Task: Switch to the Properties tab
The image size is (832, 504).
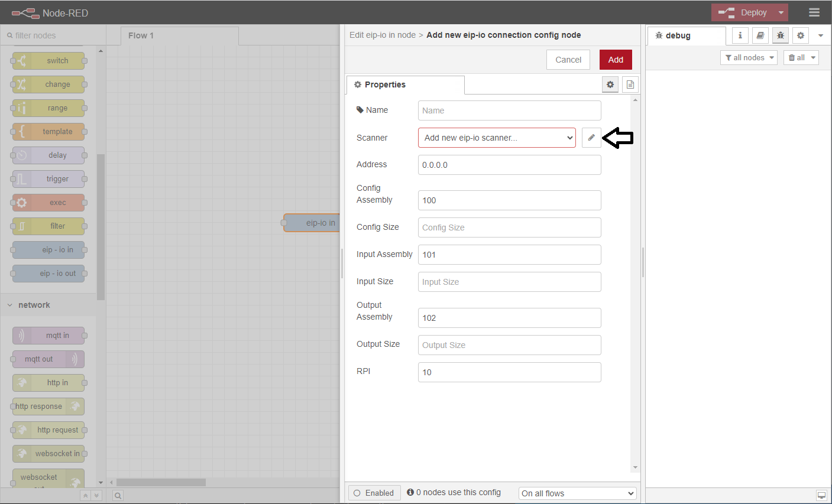Action: pos(405,84)
